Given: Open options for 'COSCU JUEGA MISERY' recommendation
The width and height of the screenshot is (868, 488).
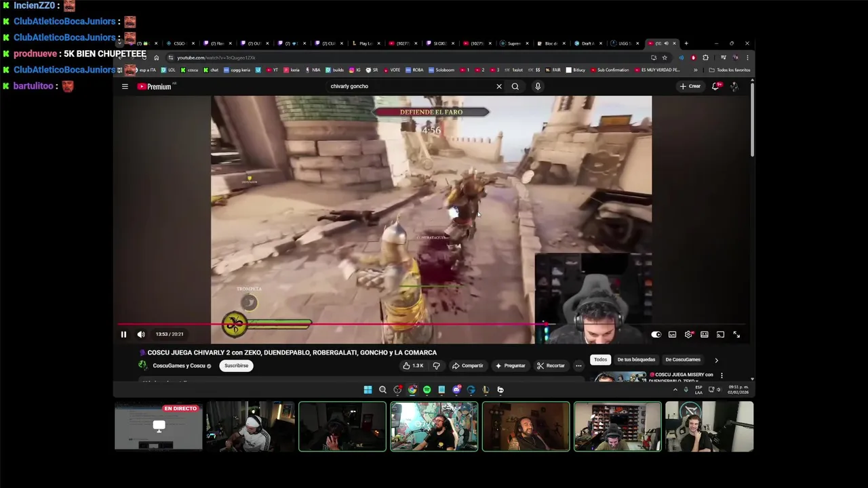Looking at the screenshot, I should (722, 375).
